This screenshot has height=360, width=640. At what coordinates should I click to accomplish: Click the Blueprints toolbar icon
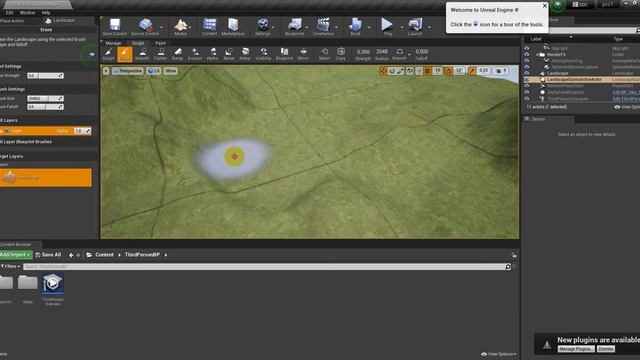[x=295, y=27]
